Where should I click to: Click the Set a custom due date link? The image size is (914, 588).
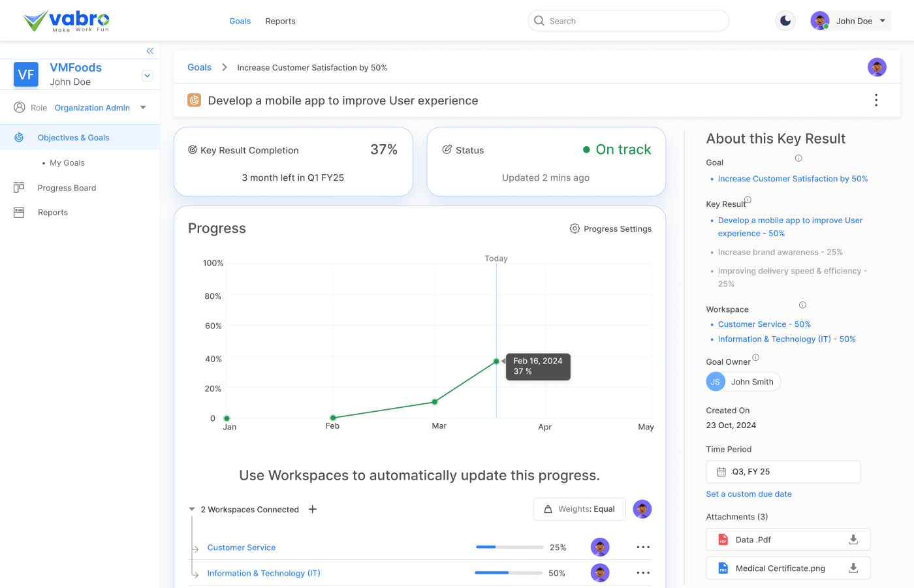pyautogui.click(x=748, y=494)
